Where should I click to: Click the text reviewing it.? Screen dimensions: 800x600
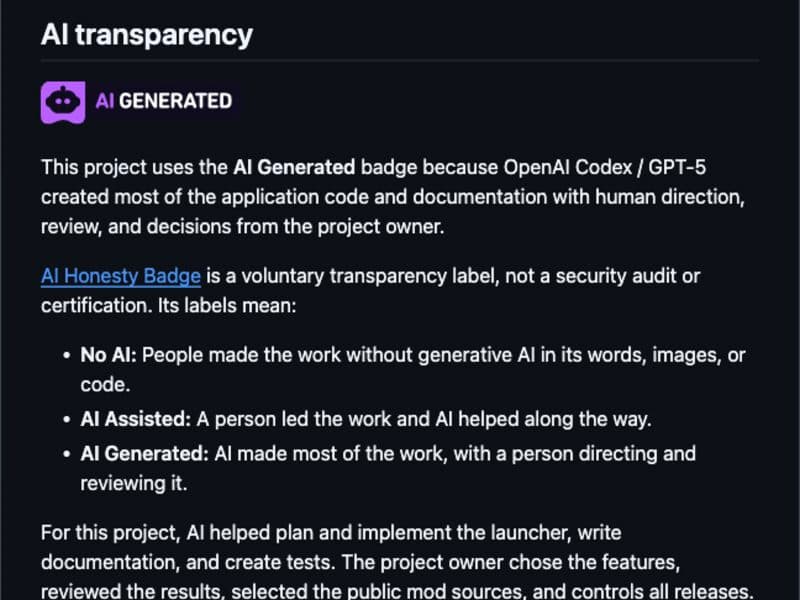(x=134, y=483)
